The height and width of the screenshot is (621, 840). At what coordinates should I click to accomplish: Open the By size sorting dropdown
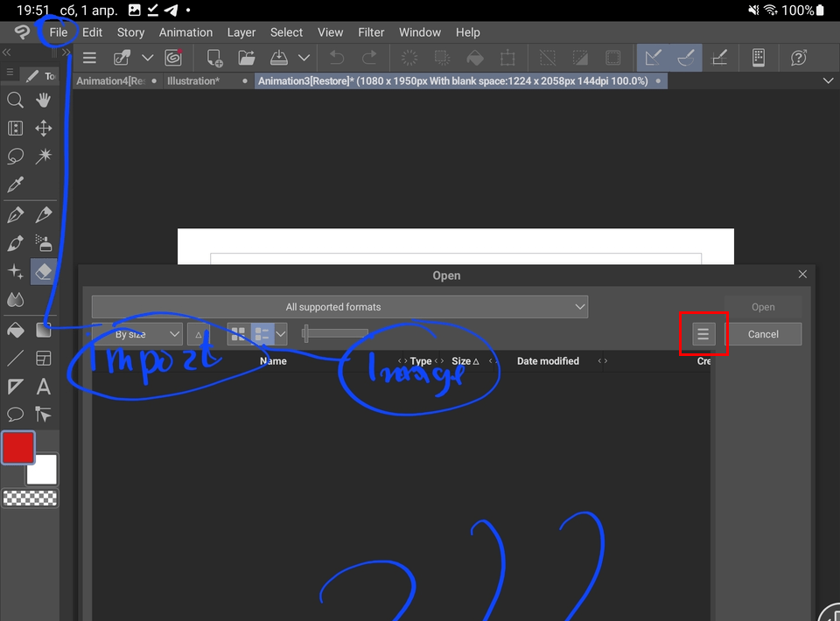click(x=136, y=333)
